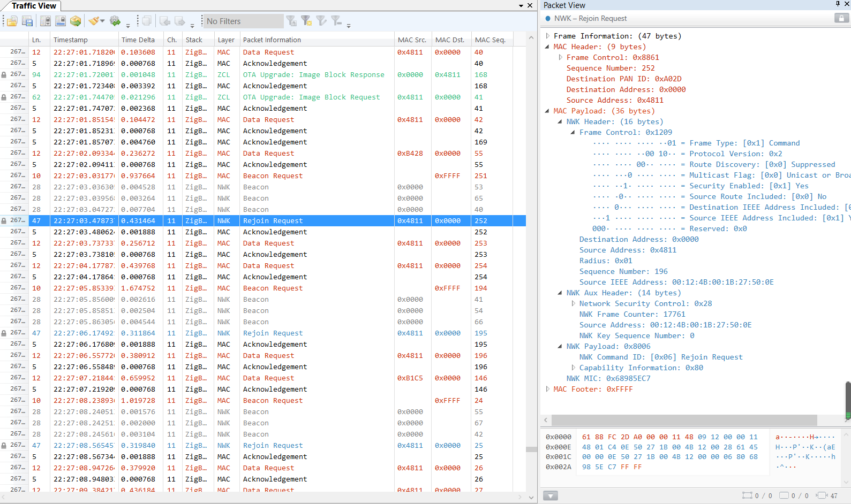This screenshot has height=504, width=851.
Task: Click the green packet box toolbar icon
Action: pyautogui.click(x=76, y=21)
